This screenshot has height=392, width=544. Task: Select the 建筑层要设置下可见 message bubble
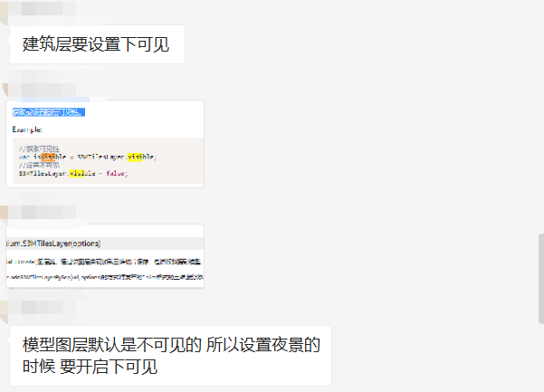click(x=97, y=44)
